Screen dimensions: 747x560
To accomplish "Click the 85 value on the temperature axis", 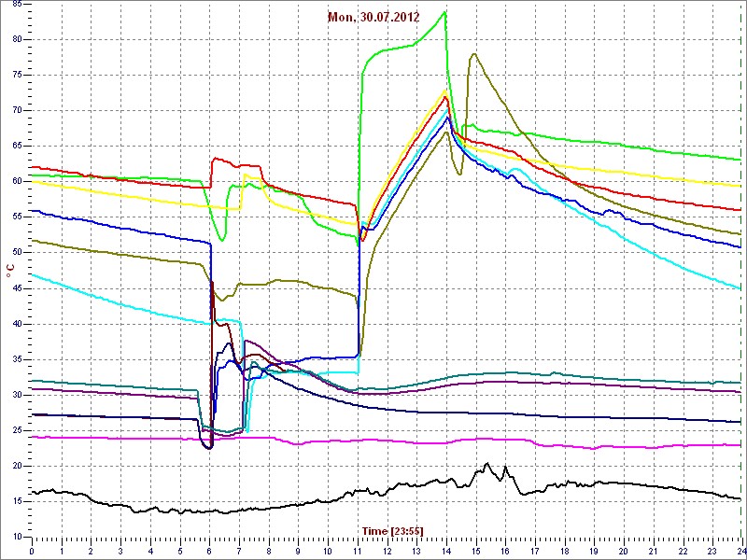I will click(18, 5).
